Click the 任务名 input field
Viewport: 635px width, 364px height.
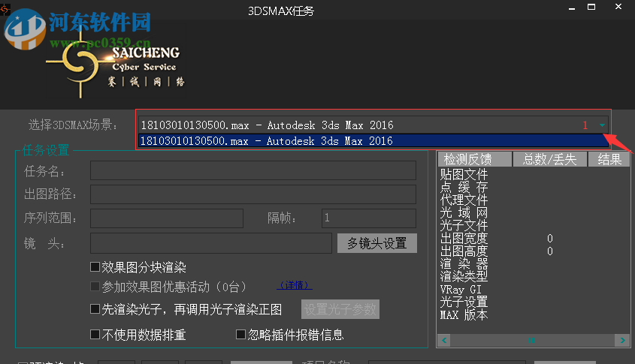[253, 170]
